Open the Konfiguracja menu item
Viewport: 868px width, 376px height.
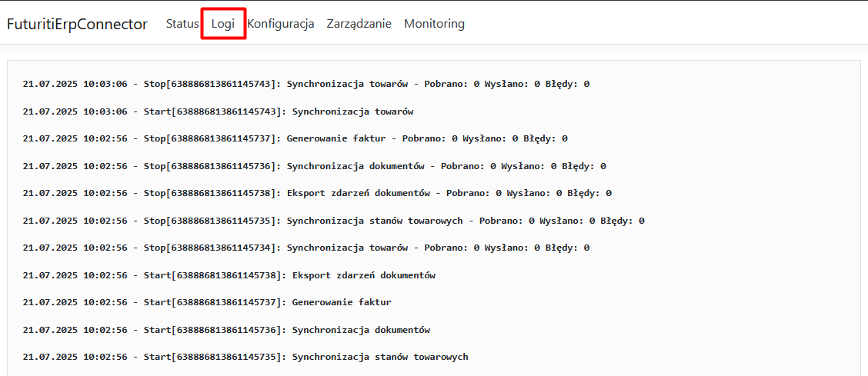pyautogui.click(x=280, y=24)
